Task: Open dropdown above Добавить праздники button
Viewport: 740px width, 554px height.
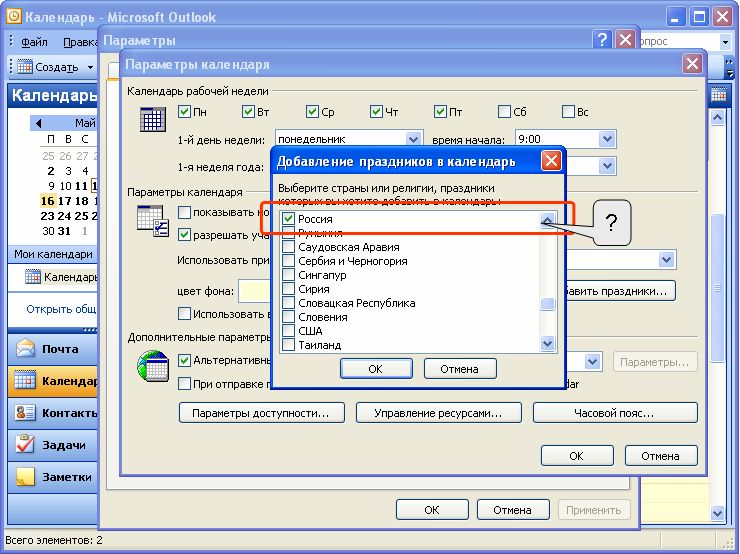Action: (x=666, y=260)
